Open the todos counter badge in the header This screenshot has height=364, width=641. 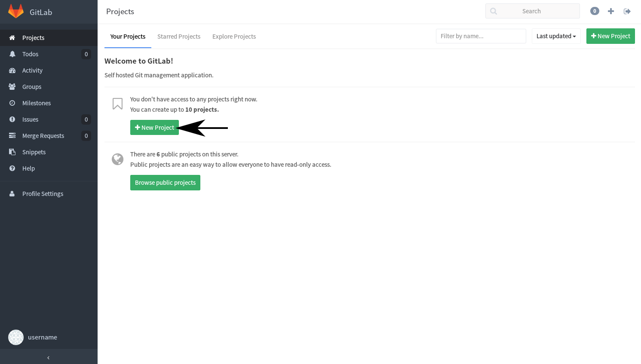[x=595, y=11]
